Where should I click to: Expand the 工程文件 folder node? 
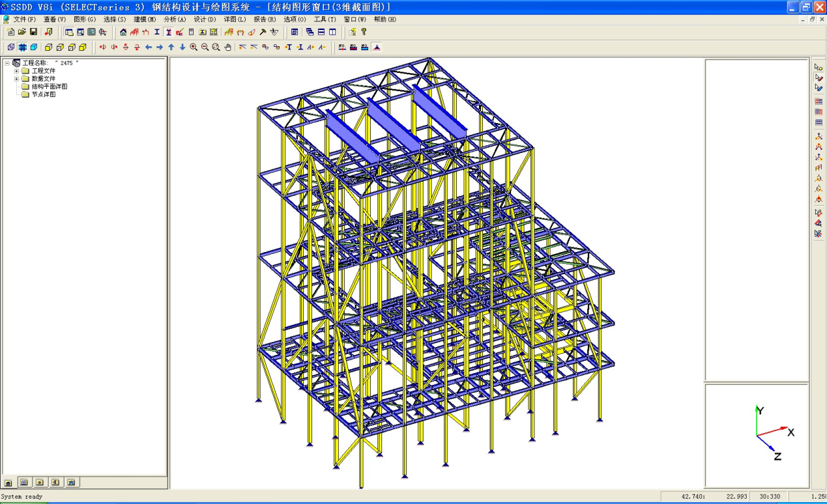coord(16,71)
